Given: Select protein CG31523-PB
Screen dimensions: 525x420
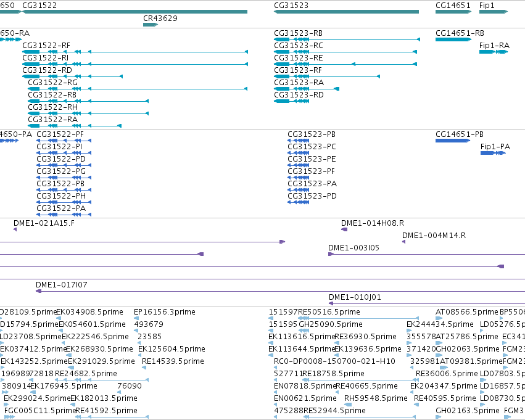Looking at the screenshot, I should coord(298,141).
